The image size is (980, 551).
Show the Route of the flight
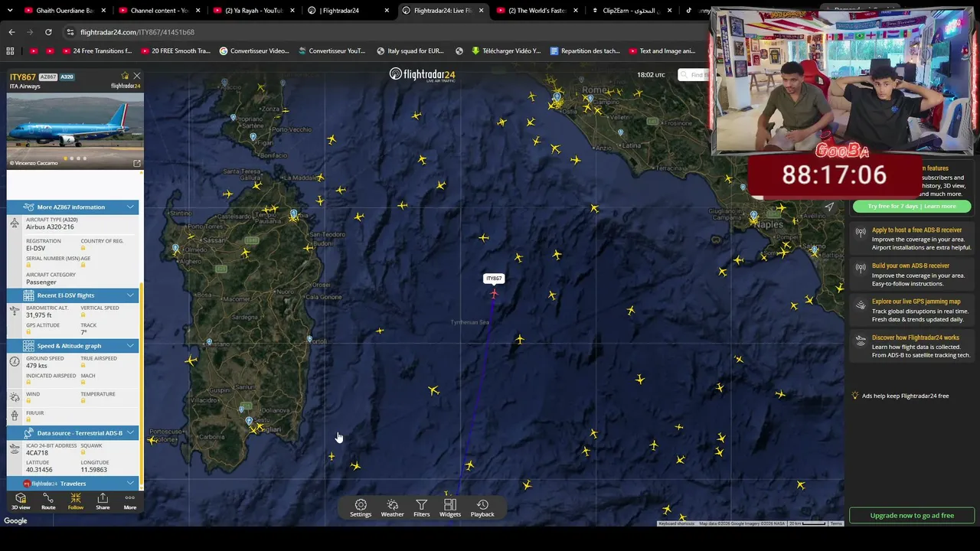(x=48, y=501)
